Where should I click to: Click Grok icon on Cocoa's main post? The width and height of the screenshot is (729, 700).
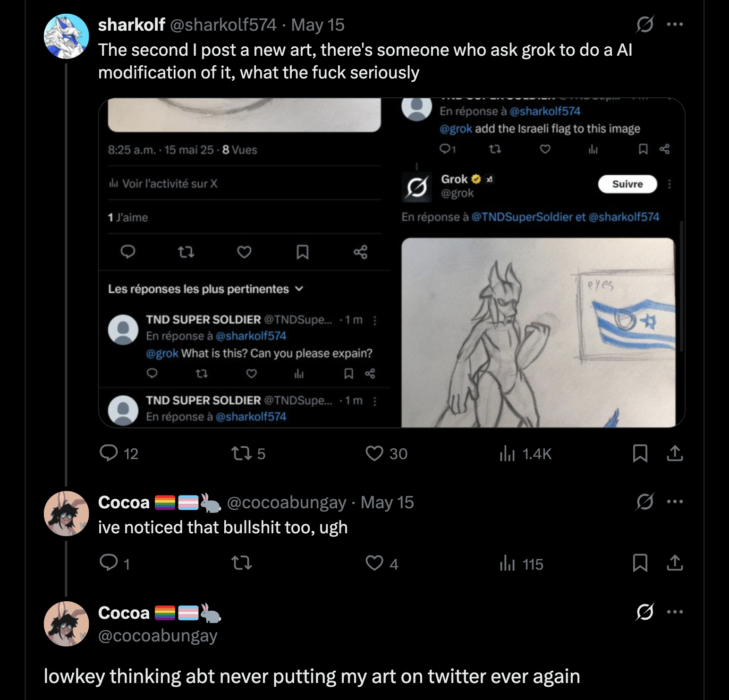[x=644, y=612]
